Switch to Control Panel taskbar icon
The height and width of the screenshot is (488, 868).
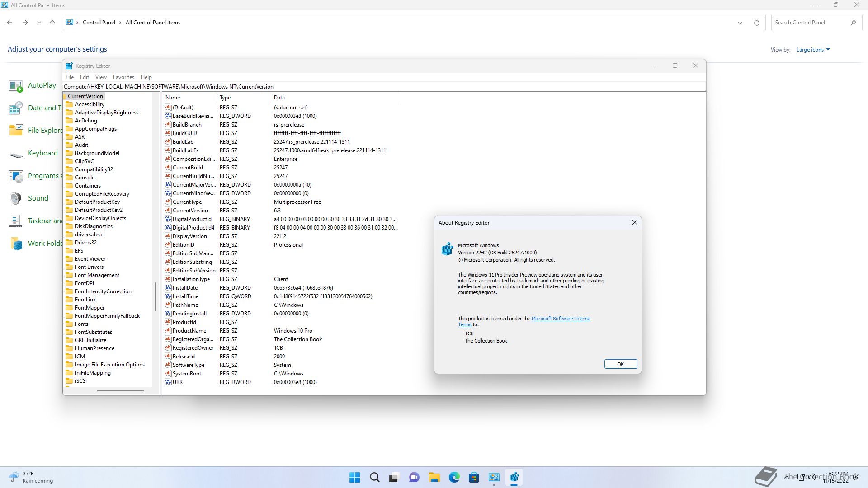pos(494,477)
